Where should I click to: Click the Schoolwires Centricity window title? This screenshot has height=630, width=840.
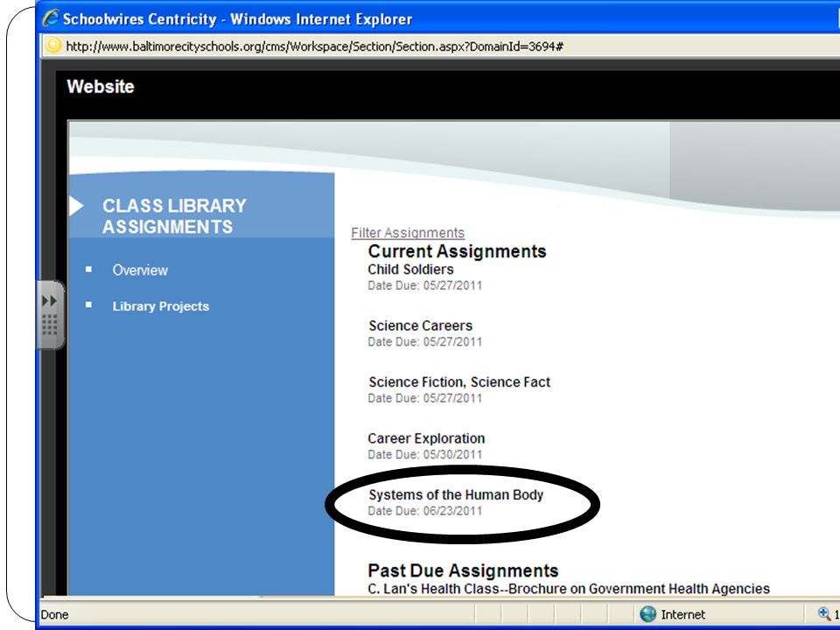238,19
